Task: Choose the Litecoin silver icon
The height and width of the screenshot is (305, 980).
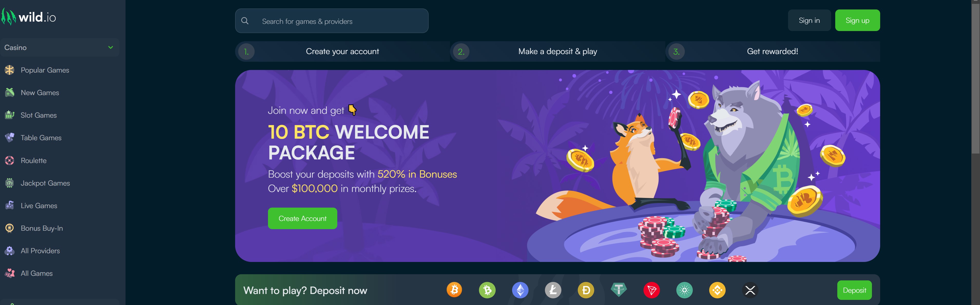Action: click(553, 290)
